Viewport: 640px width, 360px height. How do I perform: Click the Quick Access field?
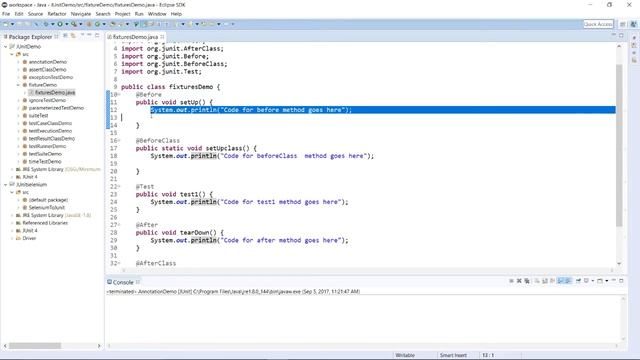598,24
